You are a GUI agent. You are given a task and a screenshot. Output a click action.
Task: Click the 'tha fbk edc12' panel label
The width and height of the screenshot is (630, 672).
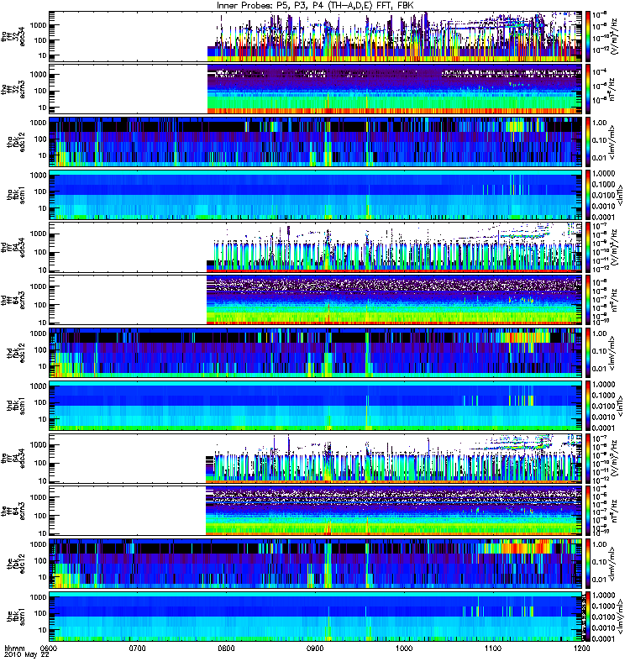(16, 142)
